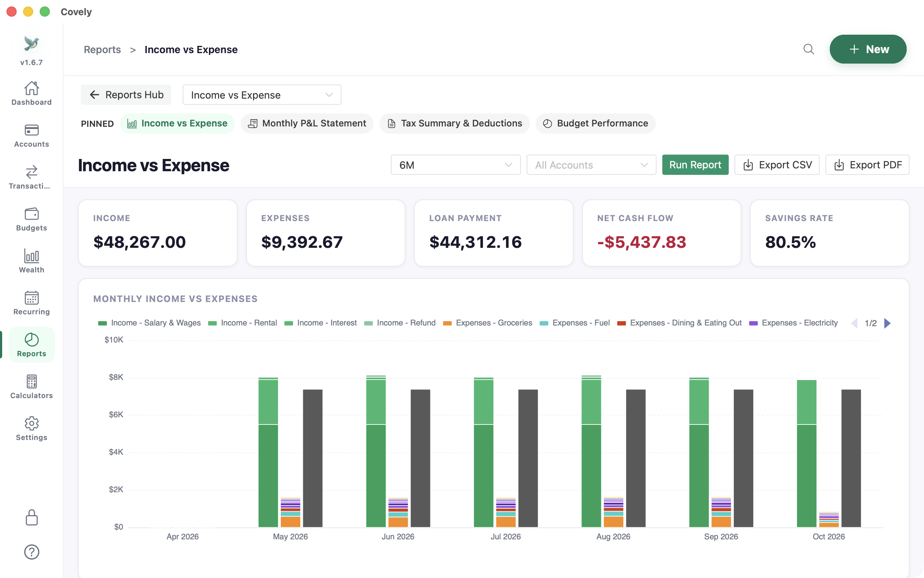Go back to Reports Hub
The image size is (924, 578).
126,95
